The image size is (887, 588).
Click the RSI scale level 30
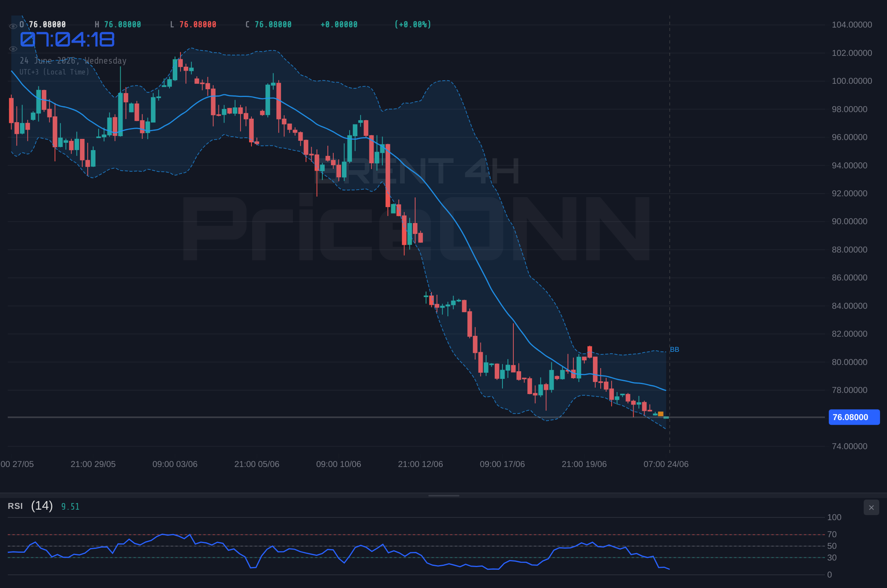[x=832, y=558]
